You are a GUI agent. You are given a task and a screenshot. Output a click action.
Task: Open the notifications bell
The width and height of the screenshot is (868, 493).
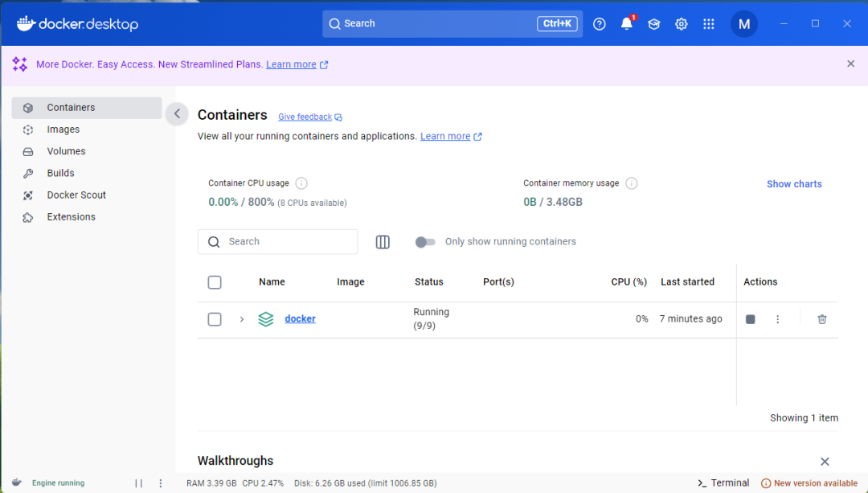pyautogui.click(x=627, y=24)
